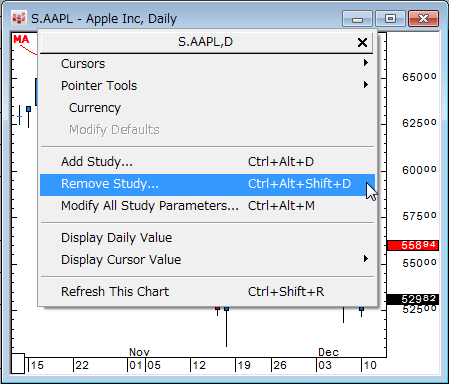Click the red MA study label
Viewport: 449px width, 384px height.
coord(21,39)
